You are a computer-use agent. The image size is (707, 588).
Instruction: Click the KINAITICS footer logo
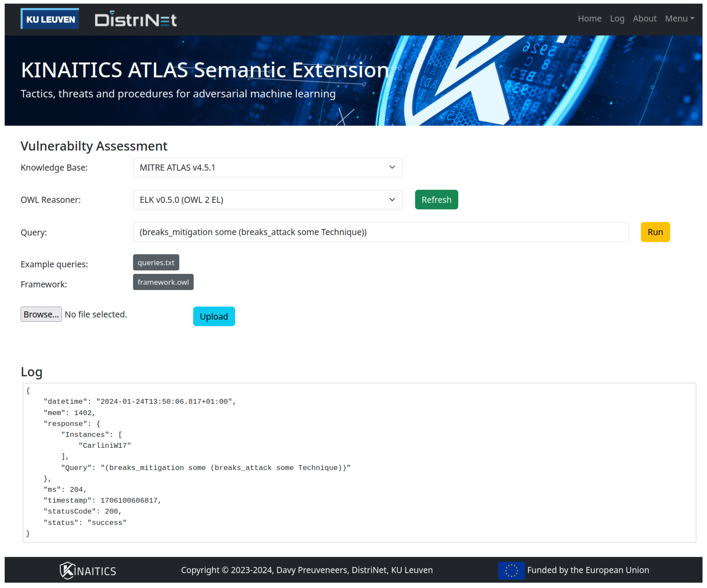click(x=88, y=571)
